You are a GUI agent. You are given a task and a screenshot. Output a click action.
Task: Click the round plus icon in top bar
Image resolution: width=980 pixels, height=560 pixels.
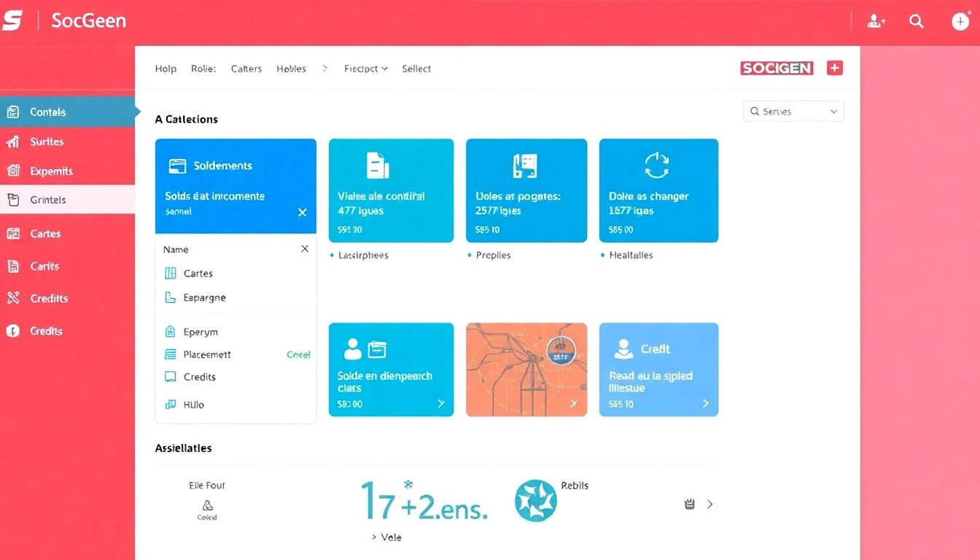pos(960,22)
